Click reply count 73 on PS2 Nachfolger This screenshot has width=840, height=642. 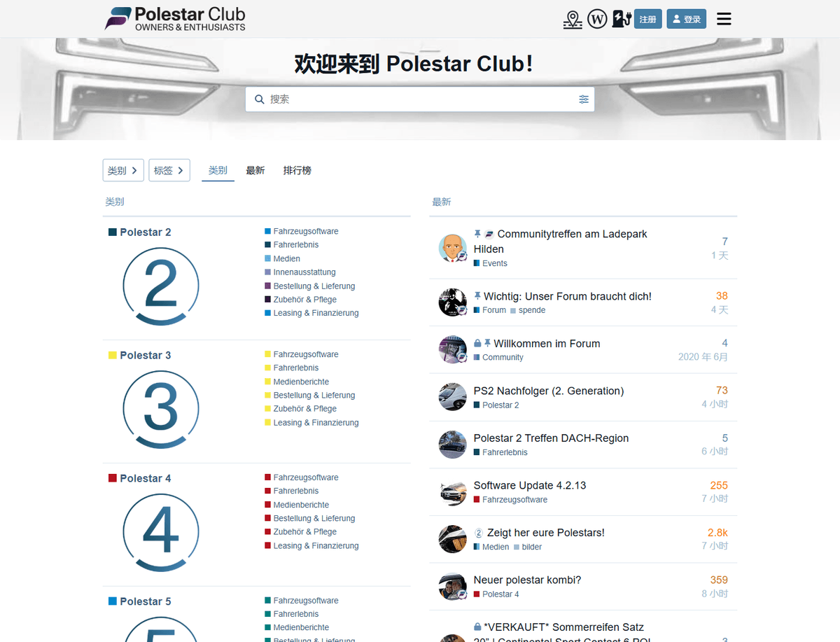tap(722, 391)
